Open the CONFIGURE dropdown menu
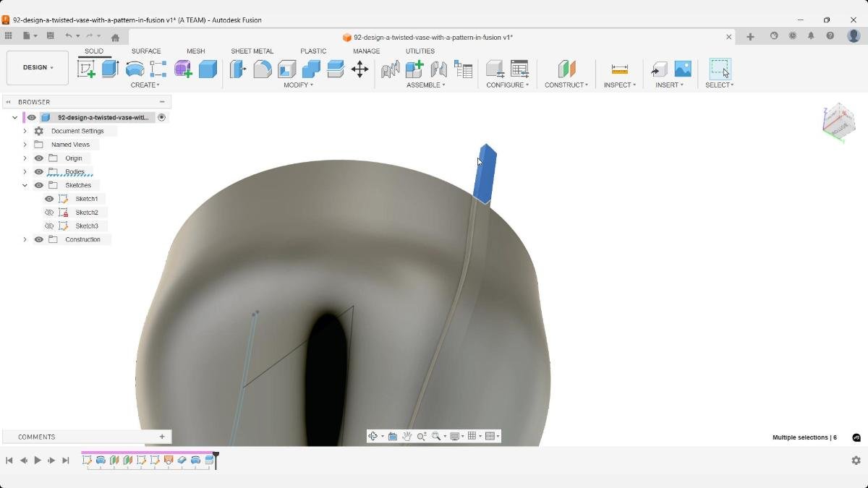This screenshot has height=488, width=868. tap(507, 85)
